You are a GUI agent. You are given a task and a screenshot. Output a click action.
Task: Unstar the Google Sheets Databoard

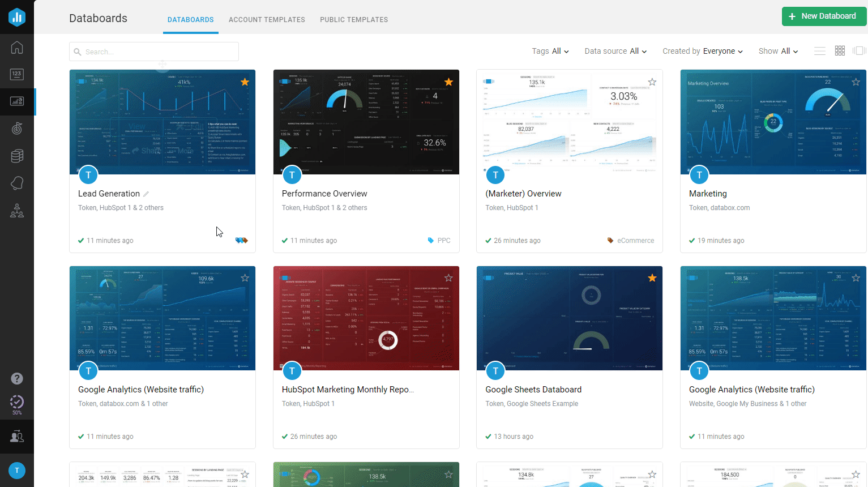pos(652,278)
